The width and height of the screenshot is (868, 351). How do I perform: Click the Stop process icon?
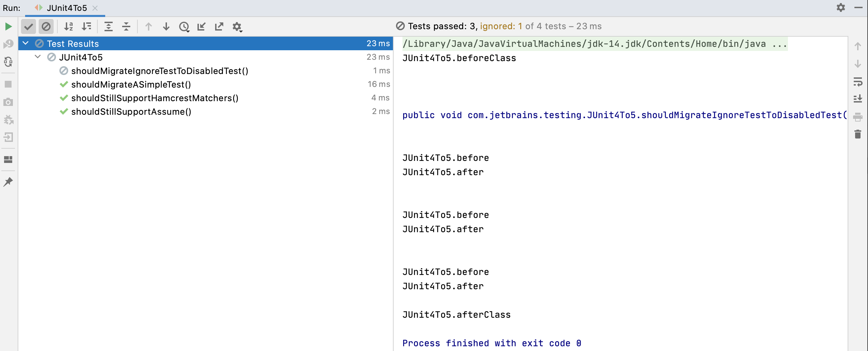pos(8,84)
